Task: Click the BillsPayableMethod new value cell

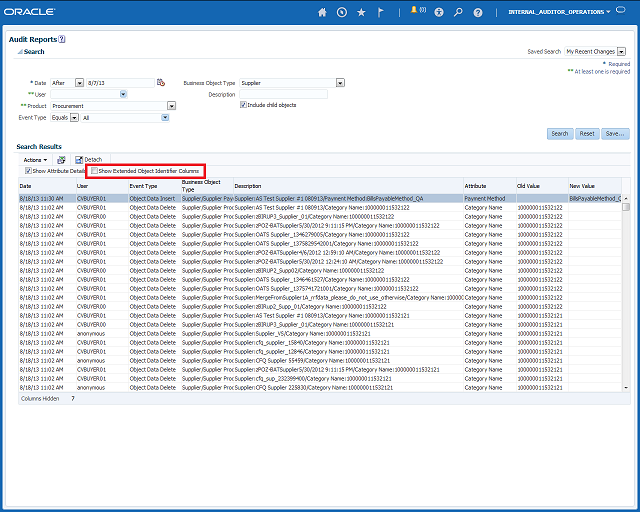Action: click(595, 198)
